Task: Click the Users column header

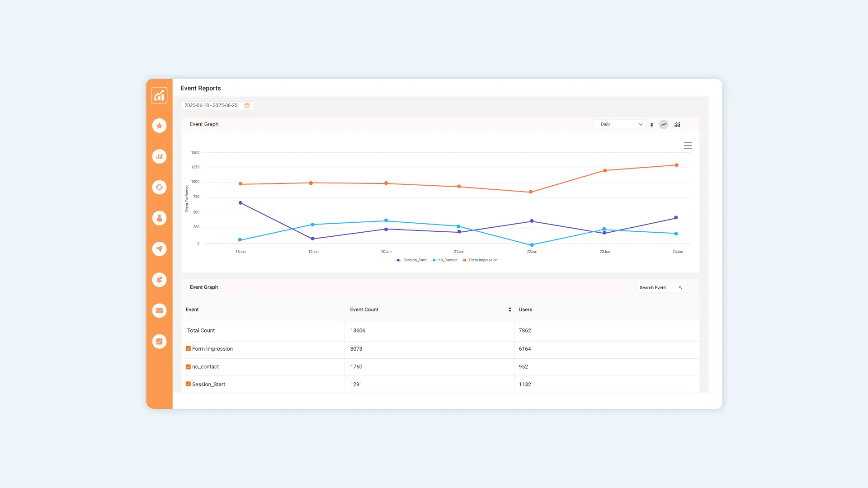Action: pos(525,310)
